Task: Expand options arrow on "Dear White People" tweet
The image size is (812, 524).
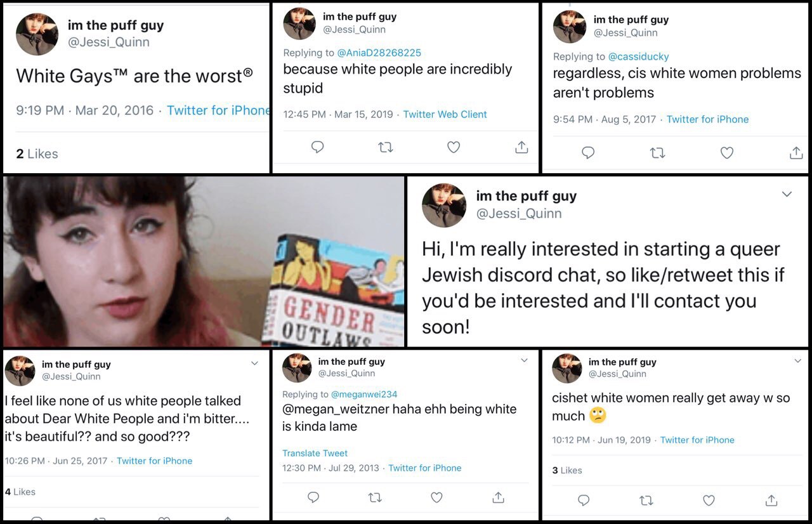Action: coord(254,364)
